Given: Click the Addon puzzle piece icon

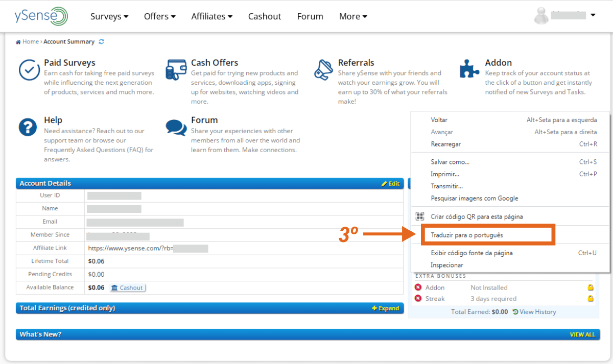Looking at the screenshot, I should tap(469, 69).
